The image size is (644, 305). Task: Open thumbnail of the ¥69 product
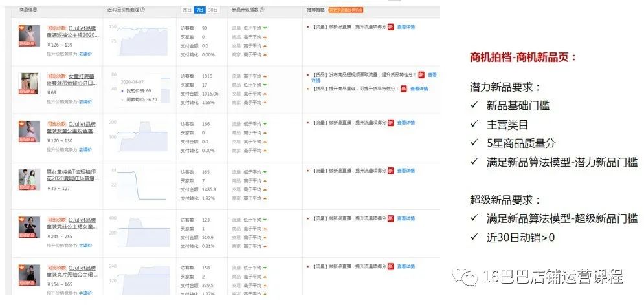29,83
